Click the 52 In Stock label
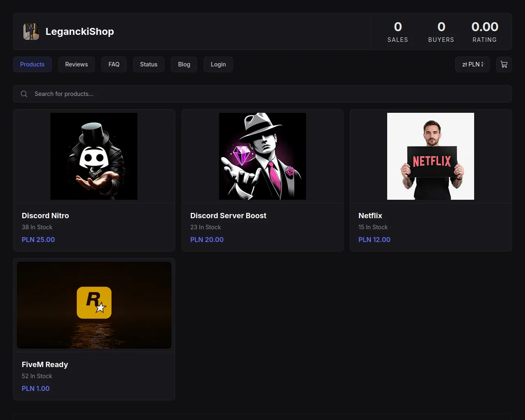 tap(37, 376)
